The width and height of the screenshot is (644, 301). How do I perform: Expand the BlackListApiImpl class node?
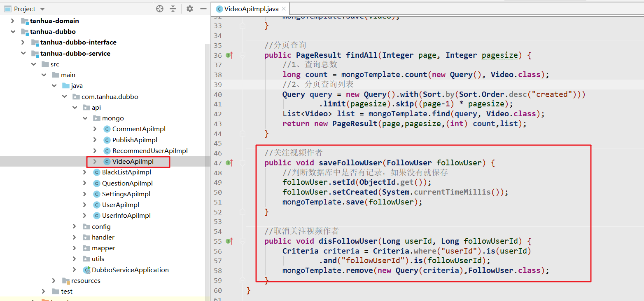tap(85, 172)
